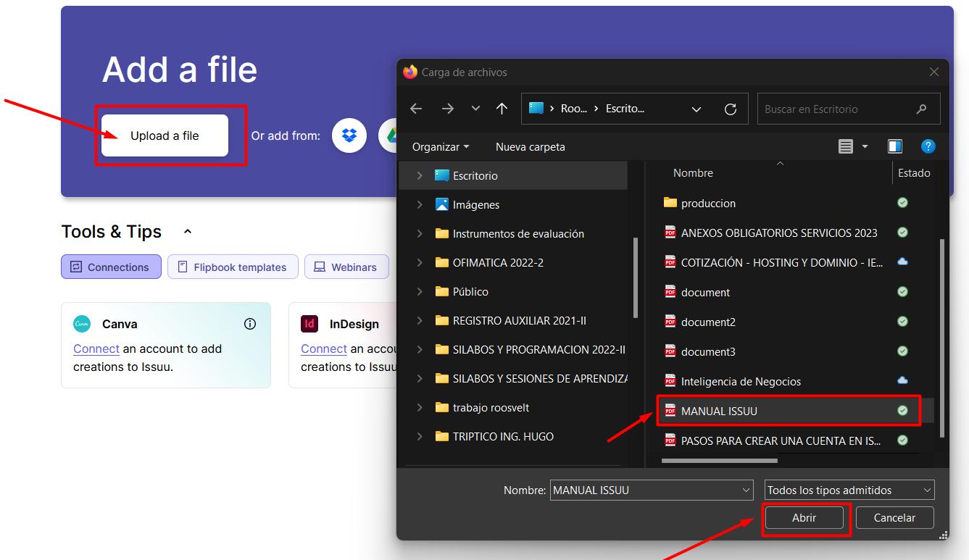Go up one folder level
This screenshot has width=969, height=560.
tap(502, 109)
